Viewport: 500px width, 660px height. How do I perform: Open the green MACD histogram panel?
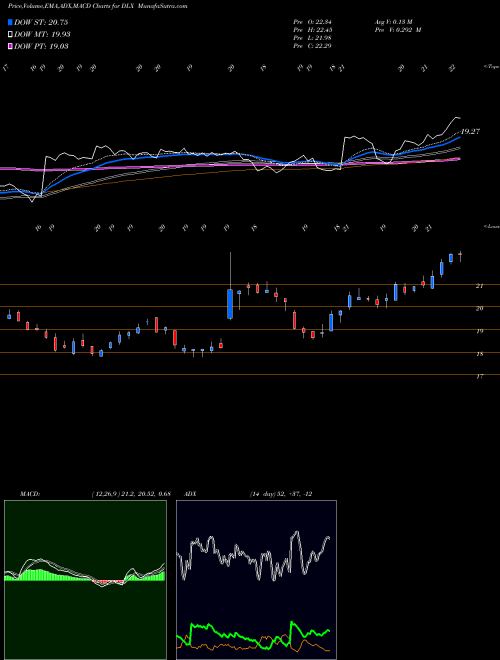[x=85, y=580]
